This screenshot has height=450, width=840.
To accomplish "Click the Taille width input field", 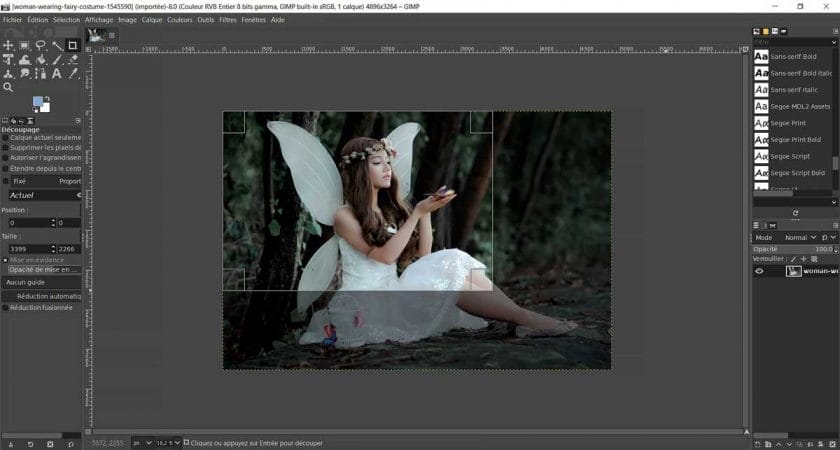I will [x=26, y=249].
